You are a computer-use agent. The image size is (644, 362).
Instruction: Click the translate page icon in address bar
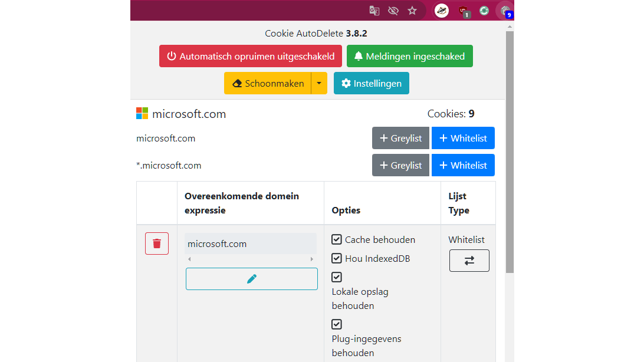pyautogui.click(x=374, y=11)
